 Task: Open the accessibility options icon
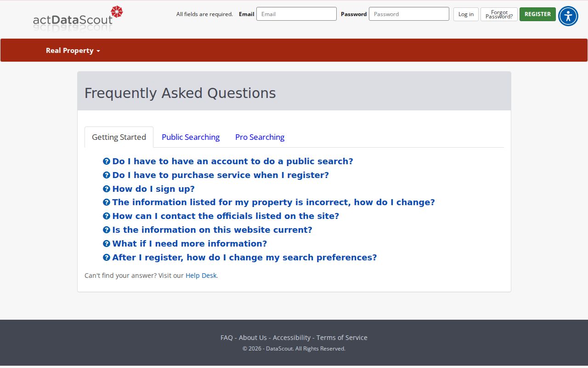point(568,16)
